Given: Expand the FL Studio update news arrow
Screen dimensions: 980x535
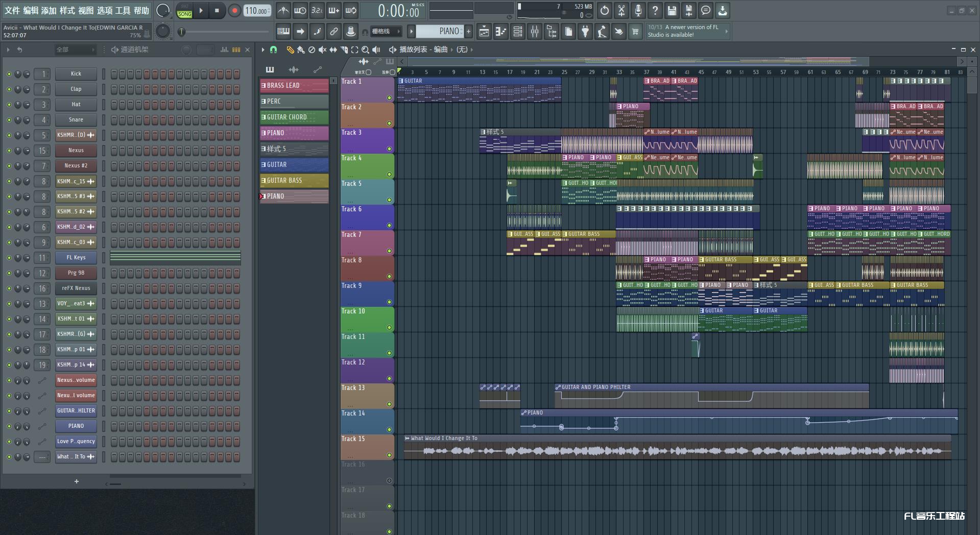Looking at the screenshot, I should pyautogui.click(x=726, y=31).
